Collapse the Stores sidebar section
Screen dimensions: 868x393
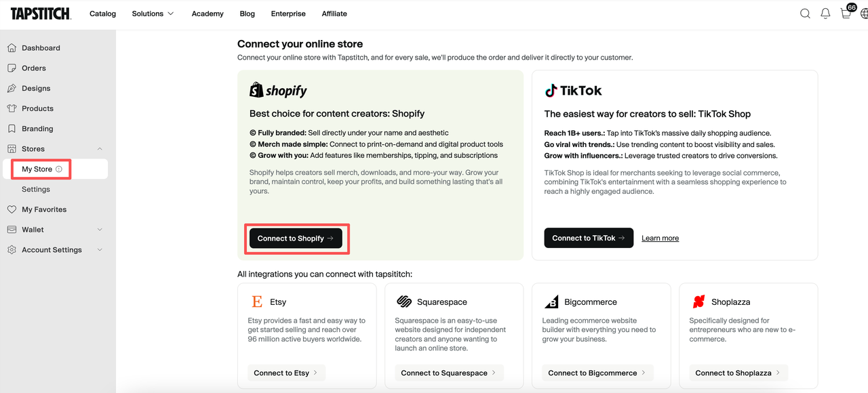[100, 149]
